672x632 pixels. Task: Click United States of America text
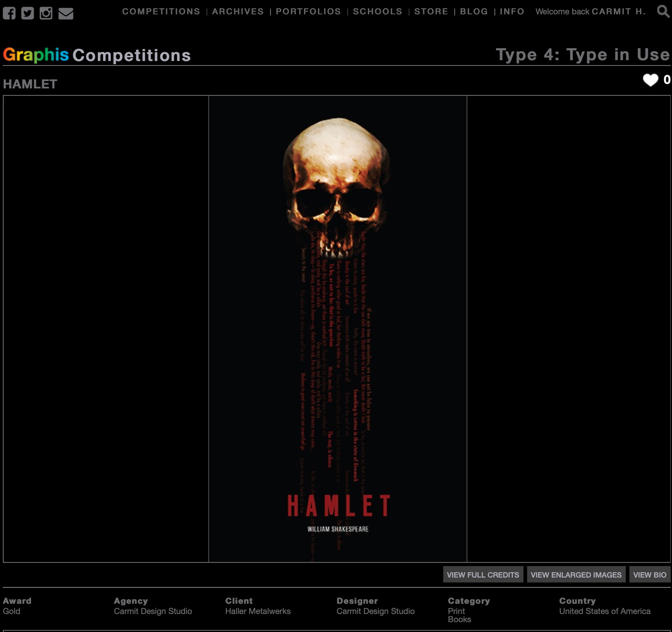pyautogui.click(x=605, y=611)
